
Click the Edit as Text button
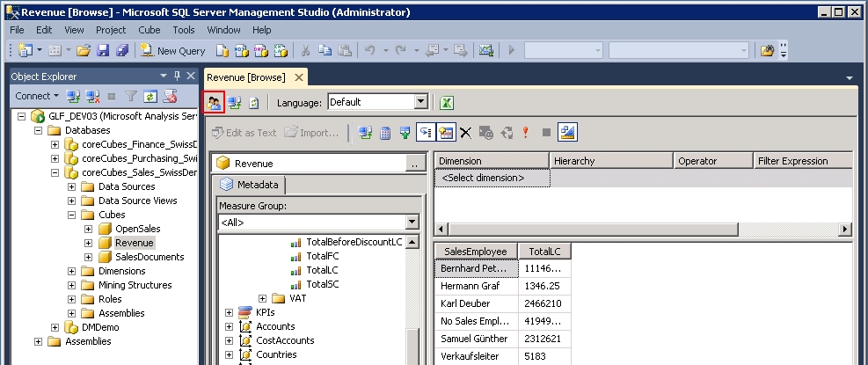[x=244, y=133]
